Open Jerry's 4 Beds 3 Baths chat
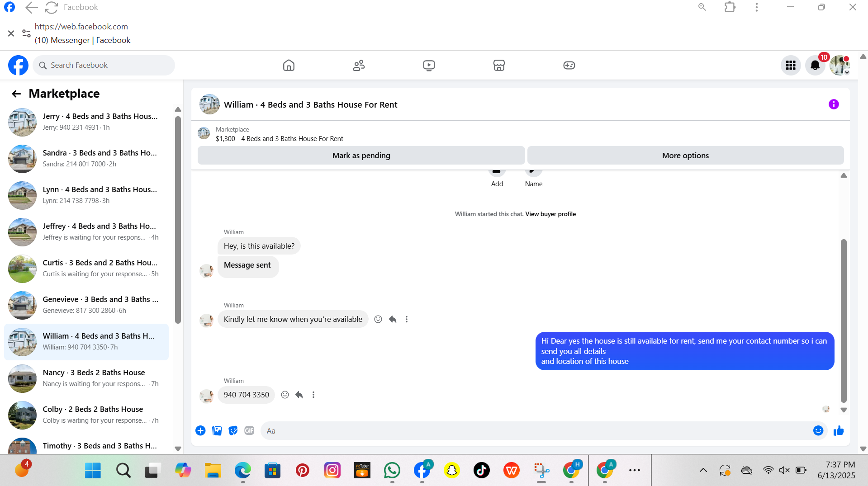This screenshot has height=486, width=868. (x=86, y=122)
